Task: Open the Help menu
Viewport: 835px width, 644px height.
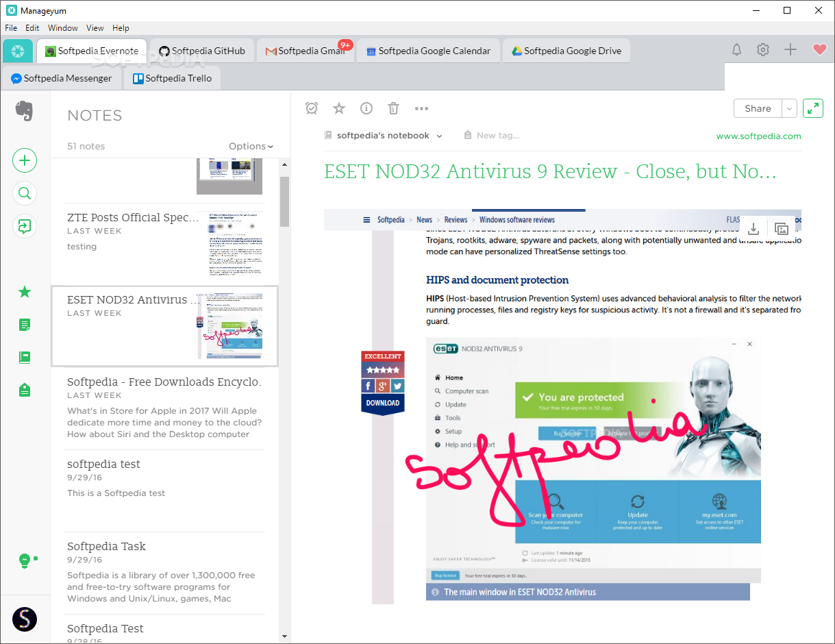Action: point(121,28)
